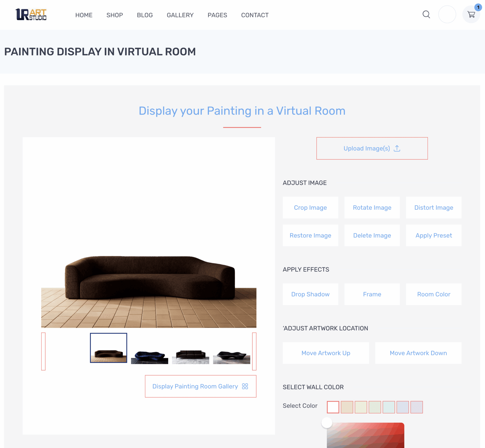The width and height of the screenshot is (485, 448).
Task: Open the shopping cart icon
Action: click(471, 14)
